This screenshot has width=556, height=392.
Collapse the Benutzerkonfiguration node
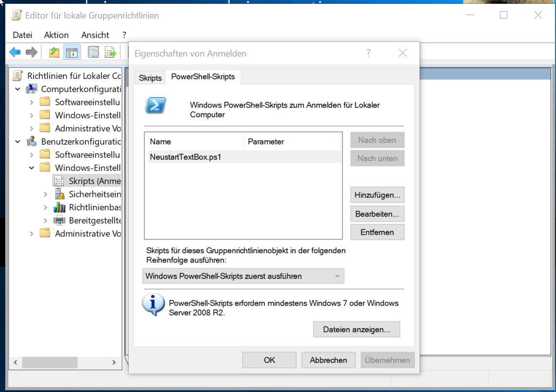pyautogui.click(x=18, y=141)
